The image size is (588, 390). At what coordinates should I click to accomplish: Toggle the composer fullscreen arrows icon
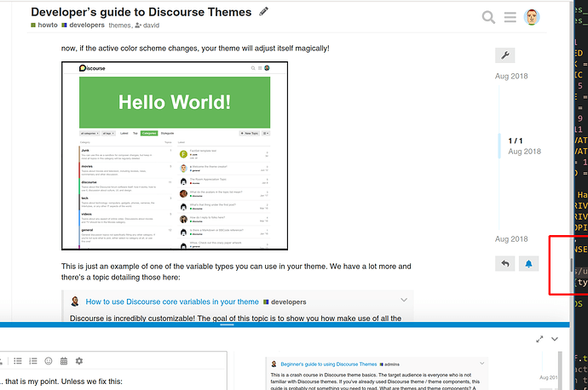coord(539,339)
